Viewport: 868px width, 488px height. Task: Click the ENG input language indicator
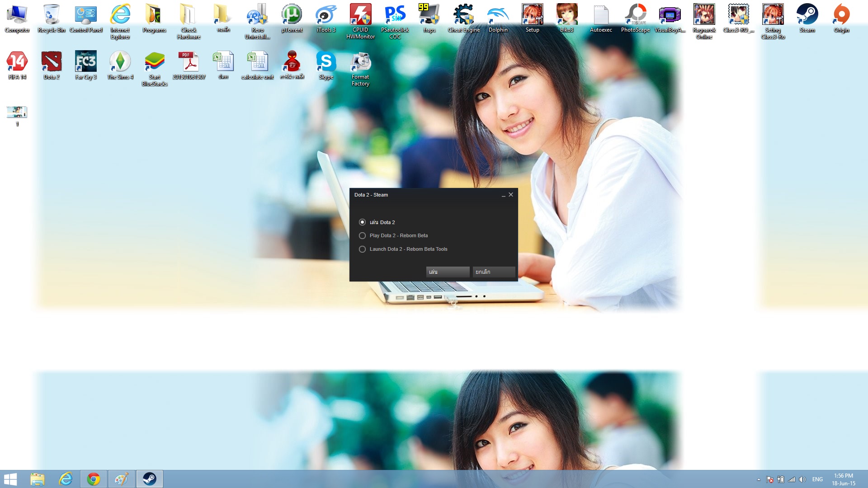click(x=817, y=479)
